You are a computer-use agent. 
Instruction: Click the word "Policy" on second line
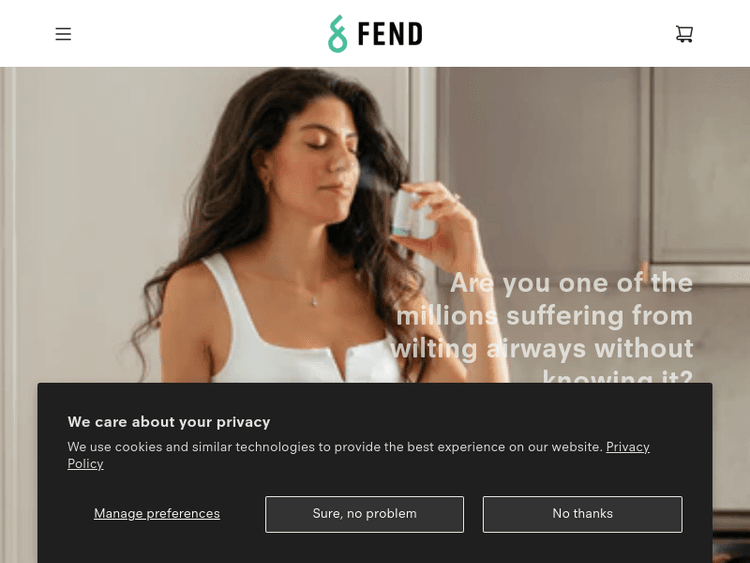(x=85, y=464)
